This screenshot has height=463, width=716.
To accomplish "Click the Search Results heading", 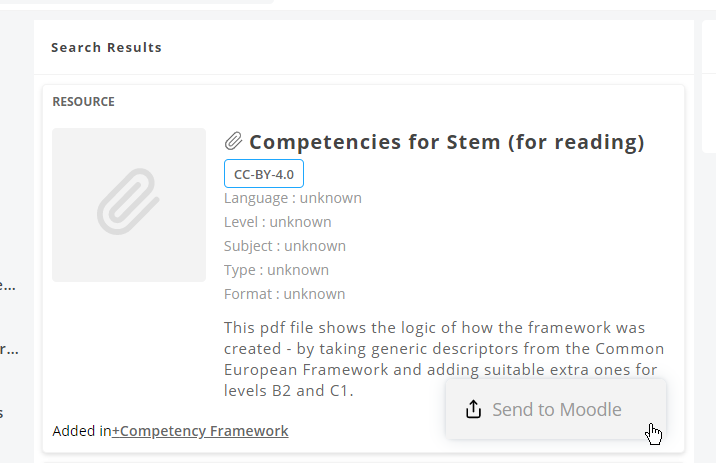I will (106, 47).
